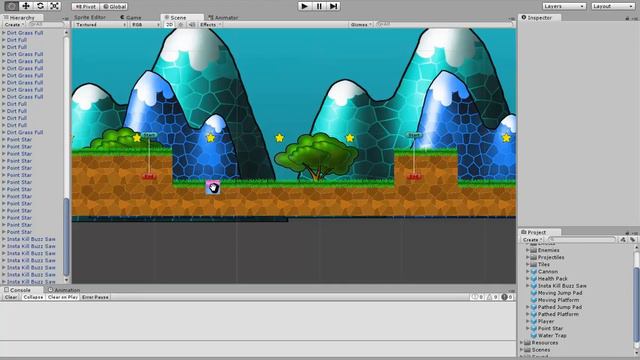This screenshot has height=360, width=640.
Task: Click the Point Star prefab icon
Action: tap(533, 328)
